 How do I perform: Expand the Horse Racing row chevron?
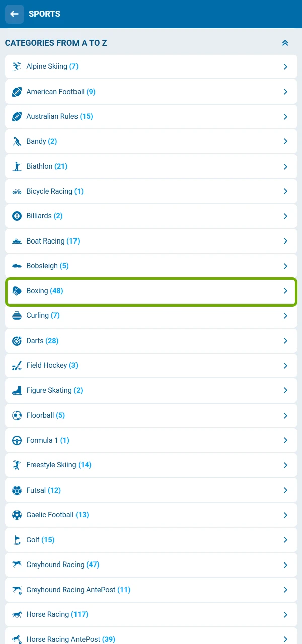285,615
